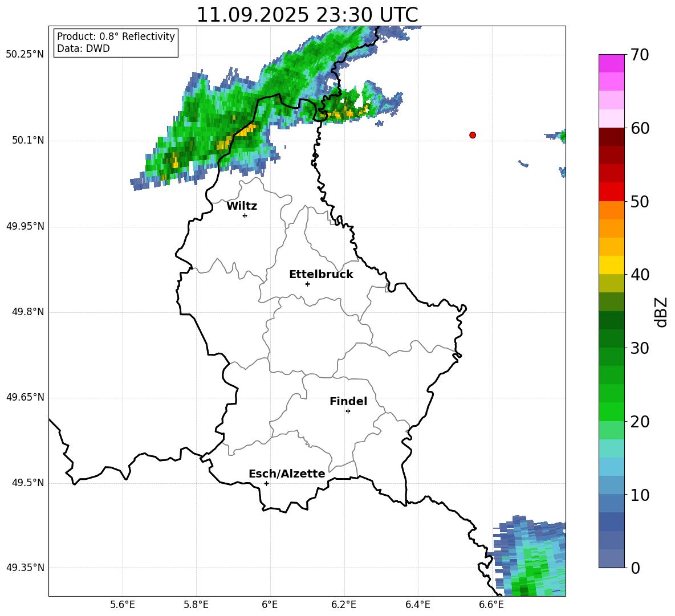
Task: Click the 70 tick on the colorbar
Action: click(639, 55)
